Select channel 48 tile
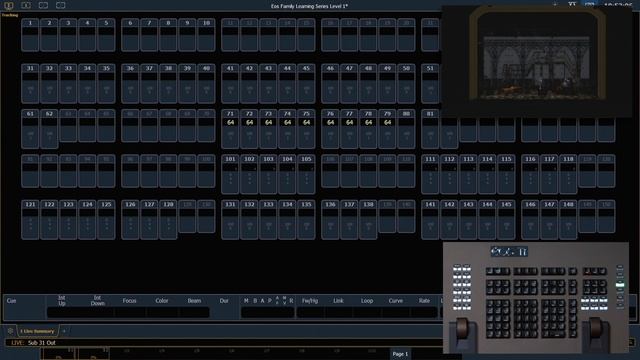Screen dimensions: 640x360 [x=368, y=83]
